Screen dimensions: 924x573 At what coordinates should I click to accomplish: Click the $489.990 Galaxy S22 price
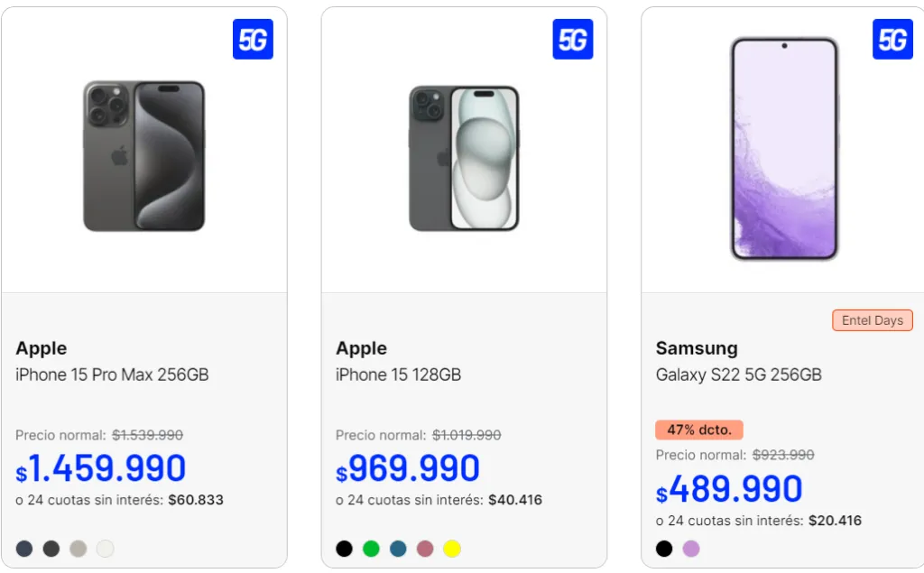tap(731, 488)
